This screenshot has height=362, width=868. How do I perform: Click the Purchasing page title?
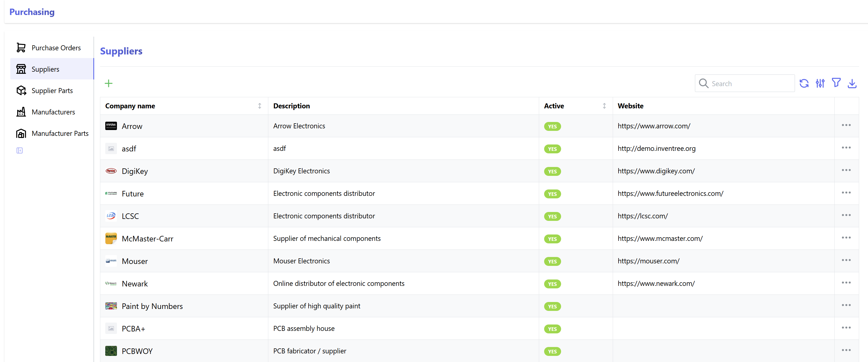tap(32, 12)
